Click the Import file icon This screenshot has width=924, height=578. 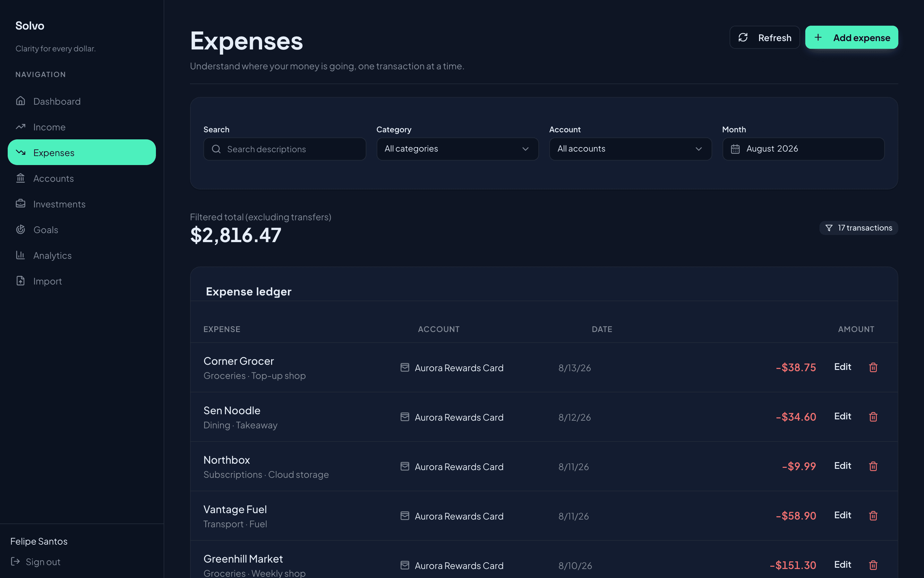(21, 281)
